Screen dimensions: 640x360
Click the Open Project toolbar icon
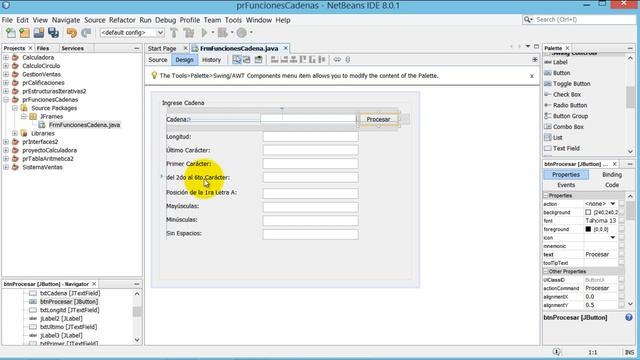point(39,33)
